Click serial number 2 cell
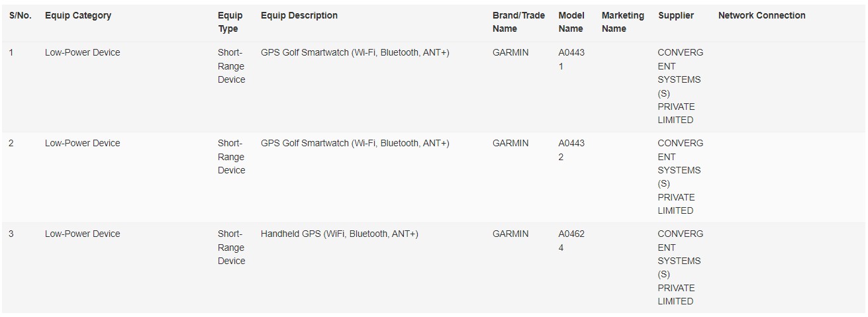Viewport: 868px width, 317px height. tap(11, 143)
